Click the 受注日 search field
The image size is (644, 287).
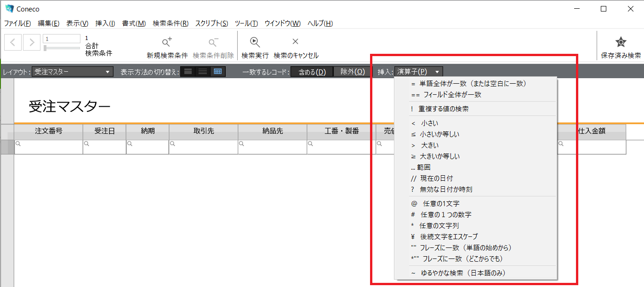[104, 147]
